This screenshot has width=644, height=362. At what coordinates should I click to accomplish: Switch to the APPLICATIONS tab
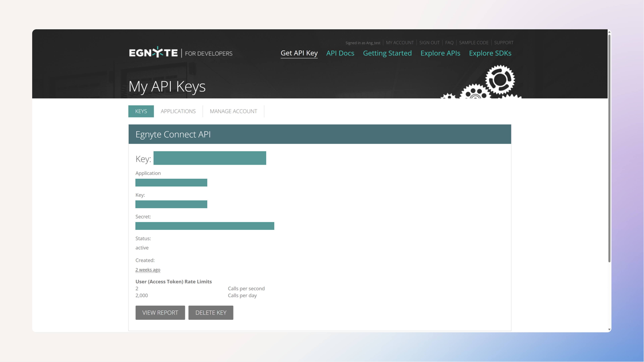click(x=178, y=111)
